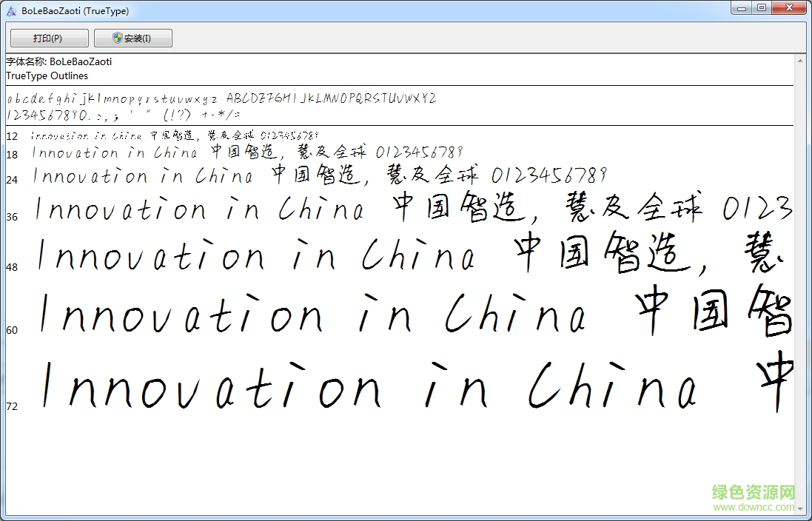Click the scrollbar up arrow
The image size is (812, 521).
800,61
